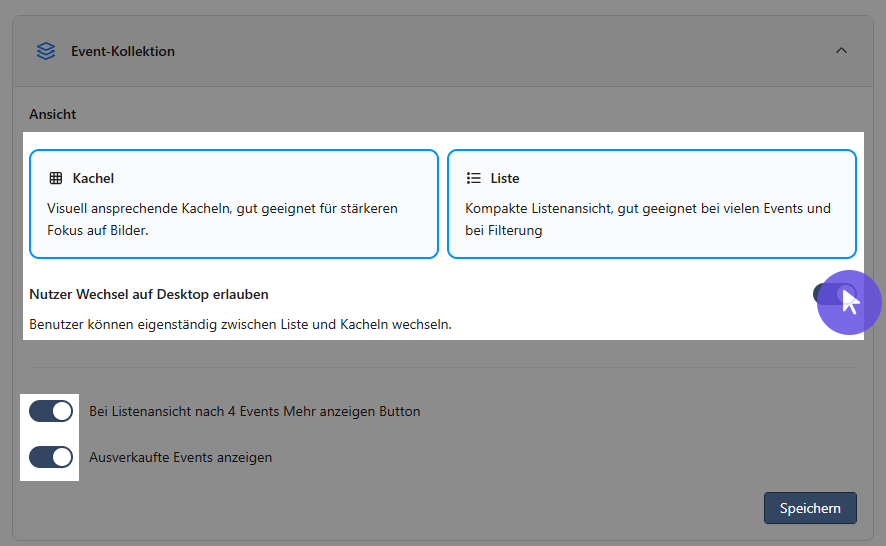This screenshot has width=886, height=546.
Task: Collapse the Event-Kollektion panel with the chevron
Action: [x=841, y=50]
